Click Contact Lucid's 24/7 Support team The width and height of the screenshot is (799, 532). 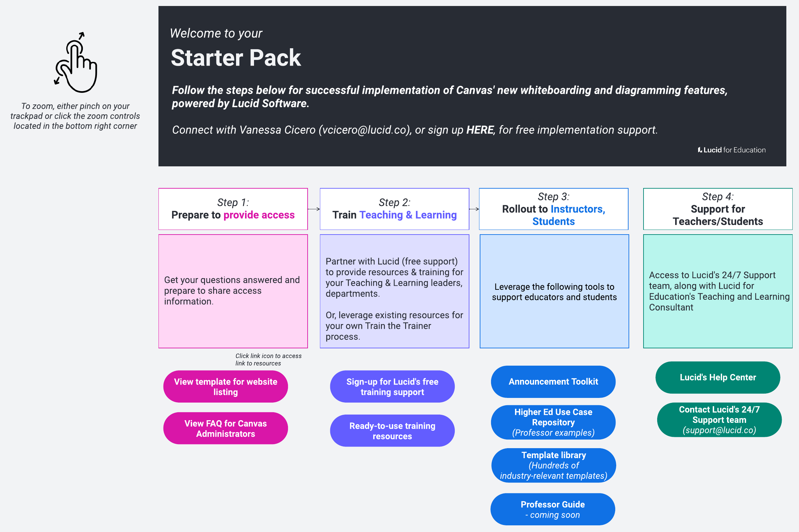[719, 420]
